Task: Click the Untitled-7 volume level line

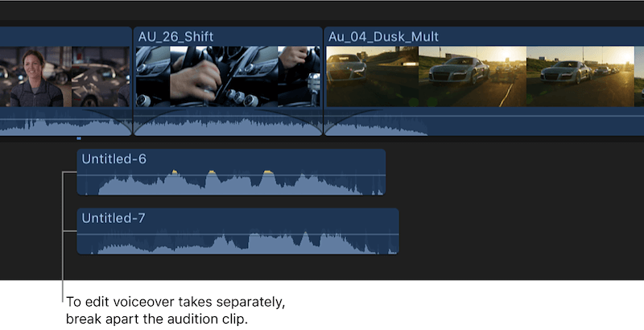Action: 237,234
